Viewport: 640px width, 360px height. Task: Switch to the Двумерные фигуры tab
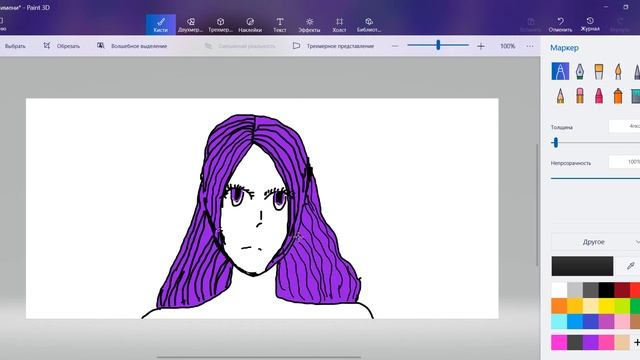[x=191, y=24]
